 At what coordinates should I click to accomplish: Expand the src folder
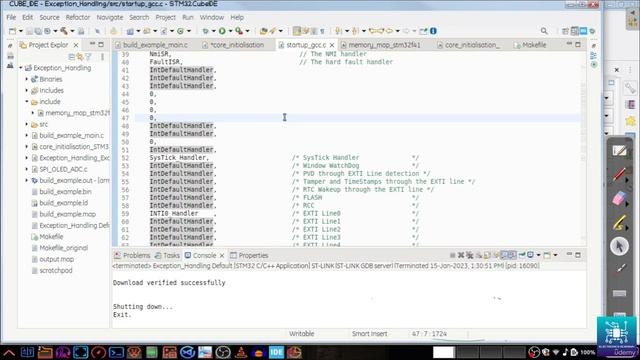[27, 124]
